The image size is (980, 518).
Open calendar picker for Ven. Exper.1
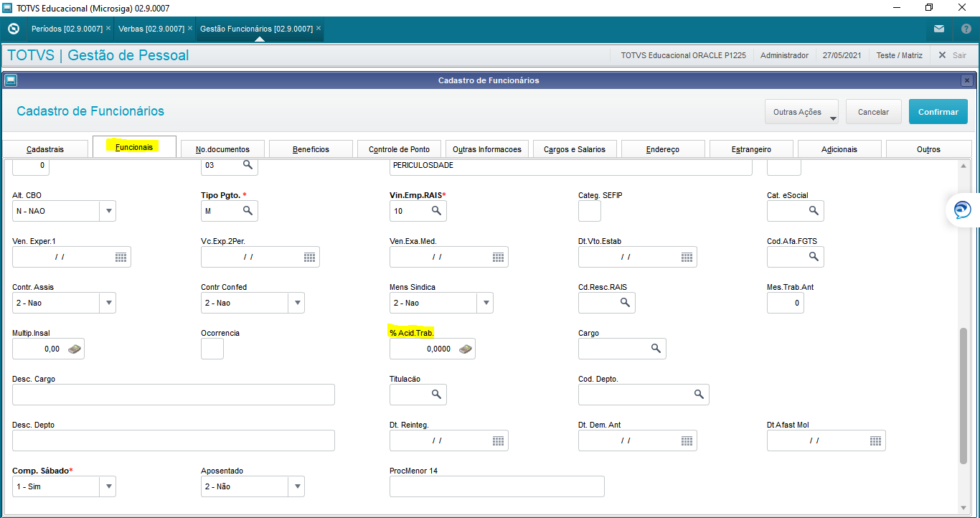(x=121, y=257)
